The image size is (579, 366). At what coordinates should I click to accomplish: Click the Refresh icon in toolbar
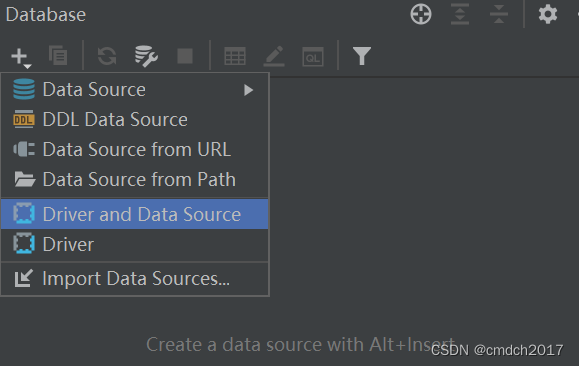point(107,56)
